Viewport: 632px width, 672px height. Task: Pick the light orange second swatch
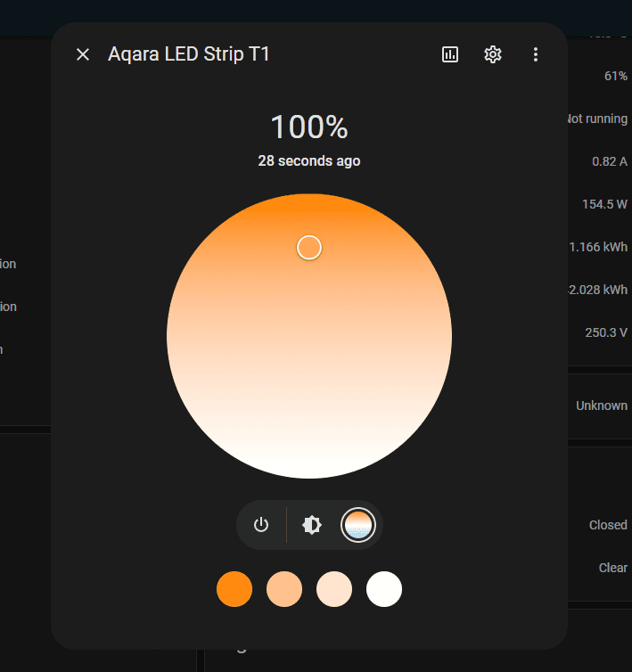pyautogui.click(x=284, y=589)
